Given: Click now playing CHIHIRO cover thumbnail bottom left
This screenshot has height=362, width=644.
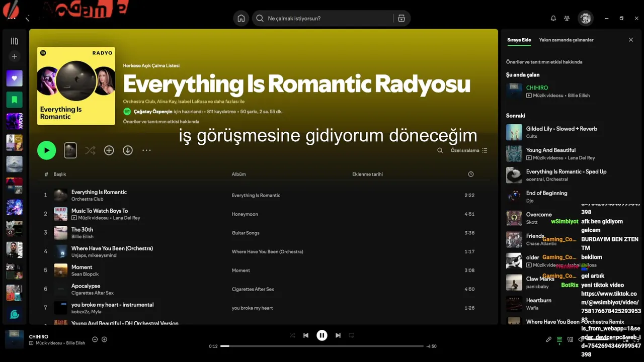Looking at the screenshot, I should click(15, 339).
